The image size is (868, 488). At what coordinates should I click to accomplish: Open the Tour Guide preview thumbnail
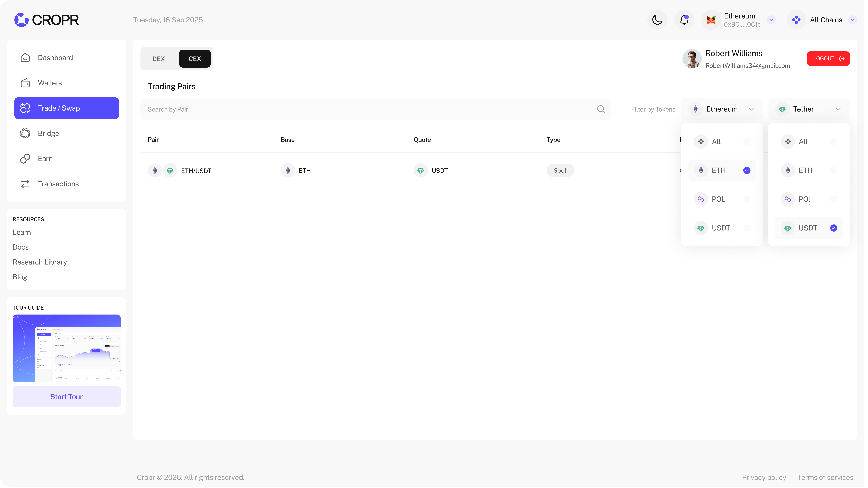tap(67, 349)
